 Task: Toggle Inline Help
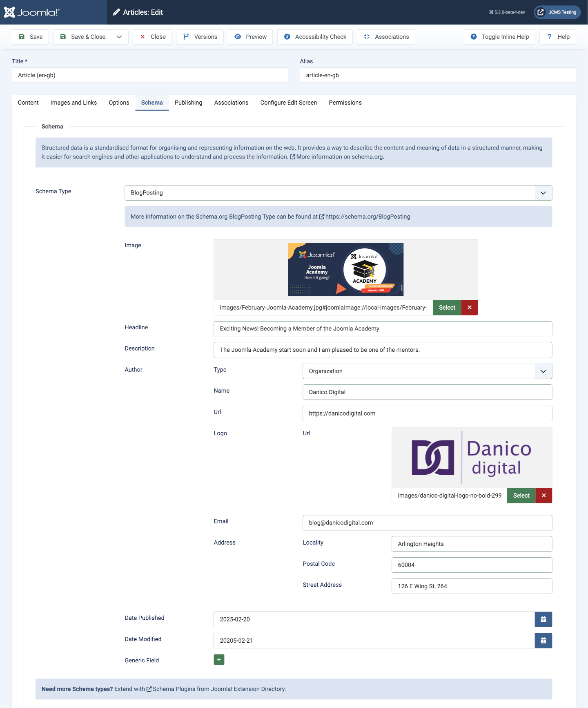[499, 37]
